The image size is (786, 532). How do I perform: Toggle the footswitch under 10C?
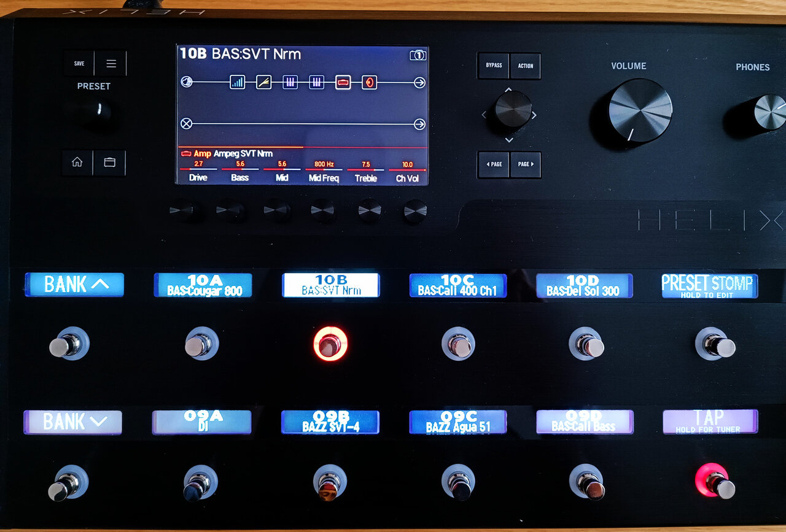click(x=458, y=344)
